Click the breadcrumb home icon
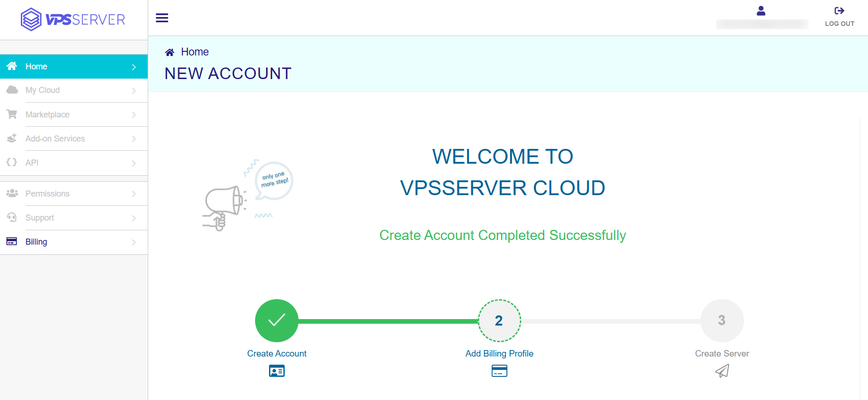Viewport: 868px width, 400px height. [170, 52]
